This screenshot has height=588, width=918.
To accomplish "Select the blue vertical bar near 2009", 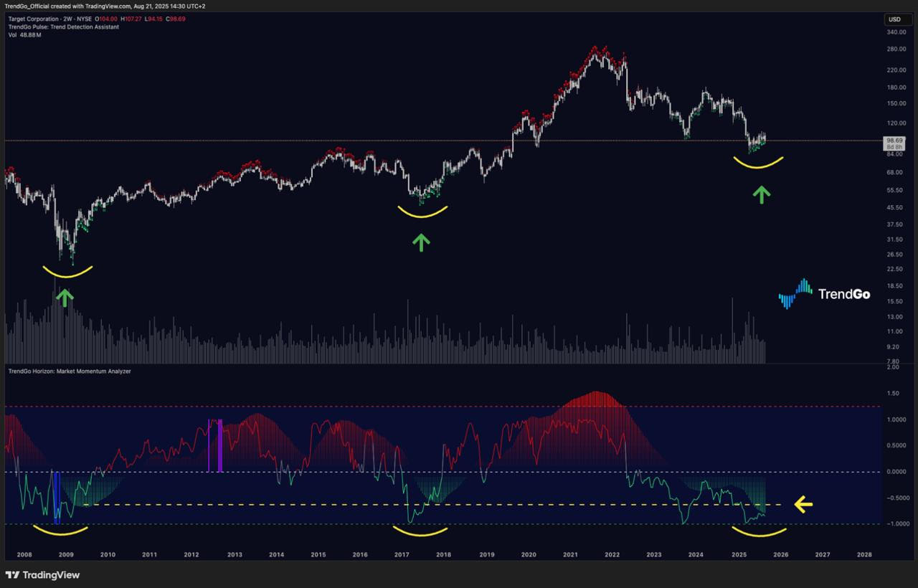I will [x=57, y=493].
